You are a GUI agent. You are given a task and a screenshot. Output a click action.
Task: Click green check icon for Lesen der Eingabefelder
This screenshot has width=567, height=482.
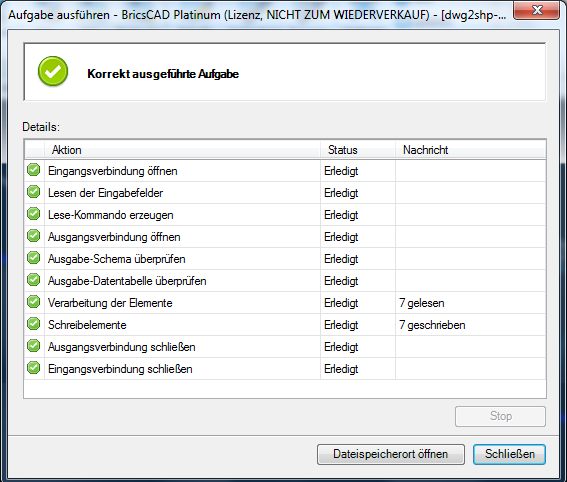[34, 192]
